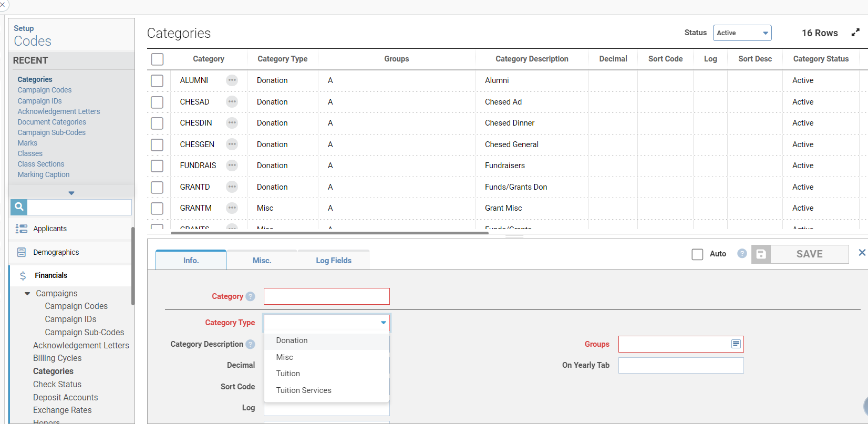Image resolution: width=868 pixels, height=424 pixels.
Task: Sort by the Category Type column header
Action: point(283,59)
